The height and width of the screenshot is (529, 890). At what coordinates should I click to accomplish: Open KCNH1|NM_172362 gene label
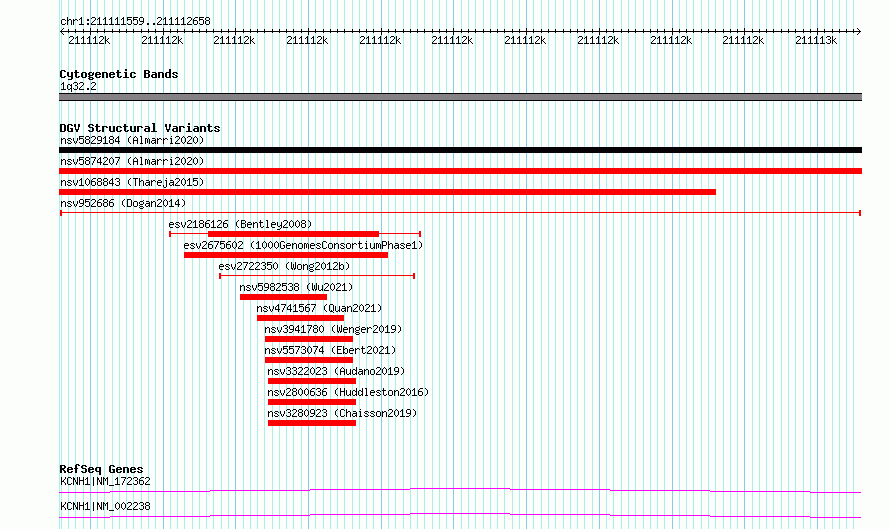pyautogui.click(x=105, y=481)
